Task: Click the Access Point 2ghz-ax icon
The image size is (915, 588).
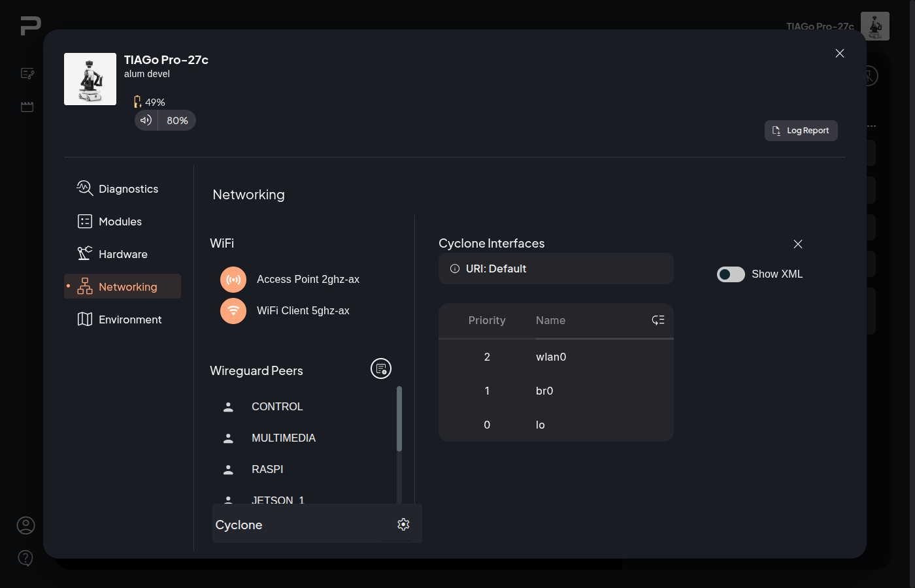Action: [233, 280]
